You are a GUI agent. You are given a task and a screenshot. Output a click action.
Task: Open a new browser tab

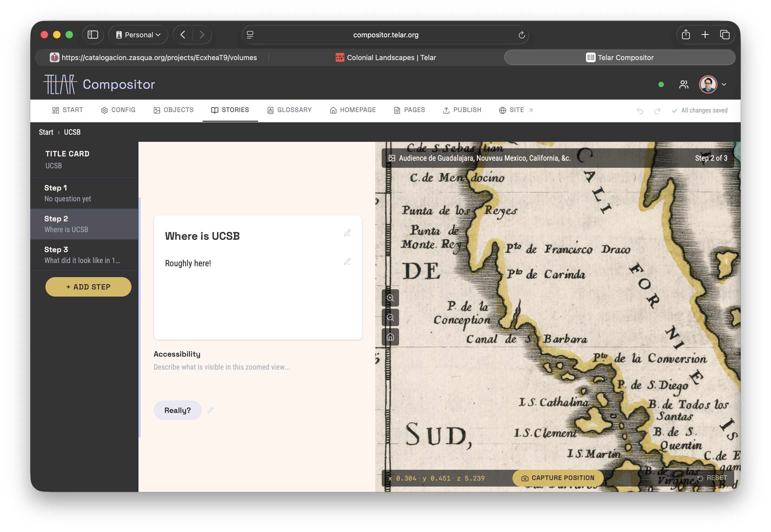pyautogui.click(x=705, y=35)
